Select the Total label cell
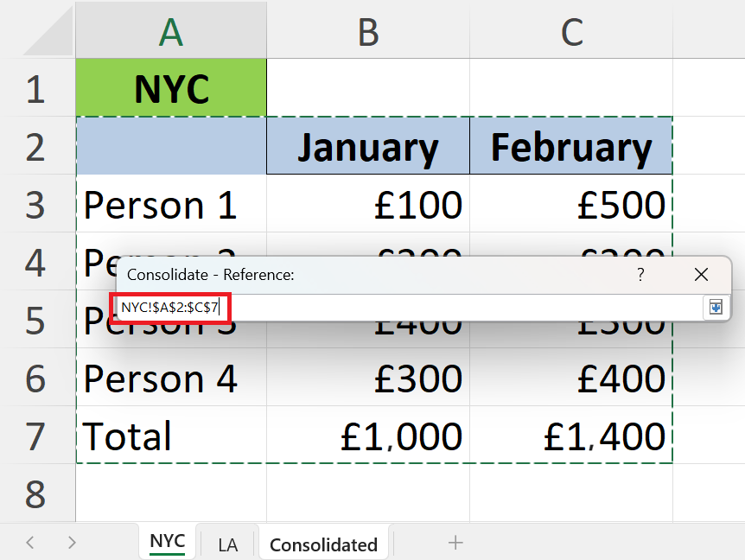The image size is (745, 560). [171, 436]
